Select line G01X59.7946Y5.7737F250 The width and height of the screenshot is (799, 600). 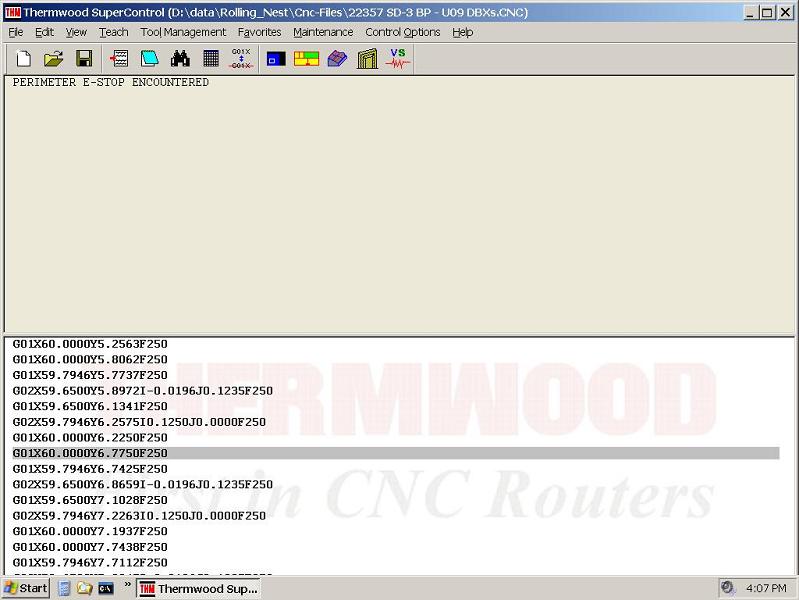pos(90,375)
